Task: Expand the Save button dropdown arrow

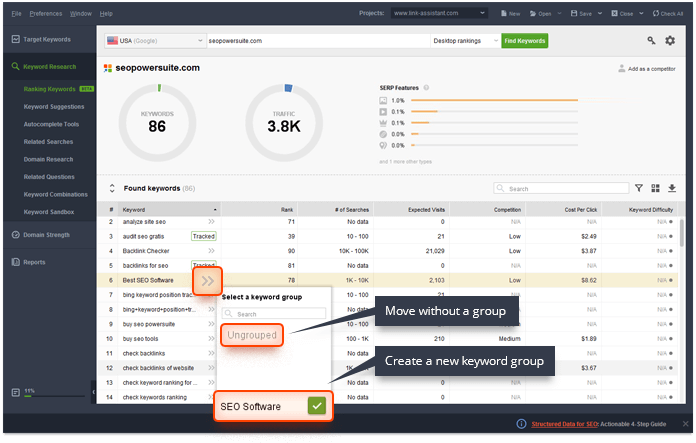Action: [x=600, y=14]
